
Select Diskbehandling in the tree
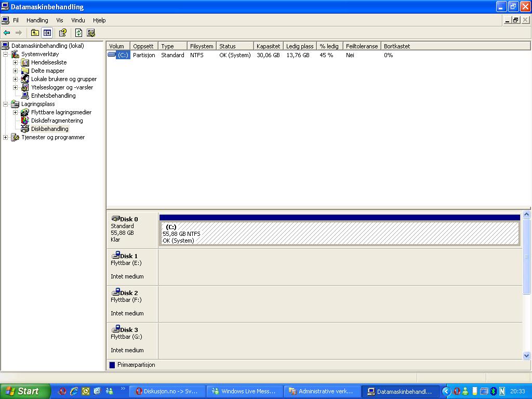49,129
